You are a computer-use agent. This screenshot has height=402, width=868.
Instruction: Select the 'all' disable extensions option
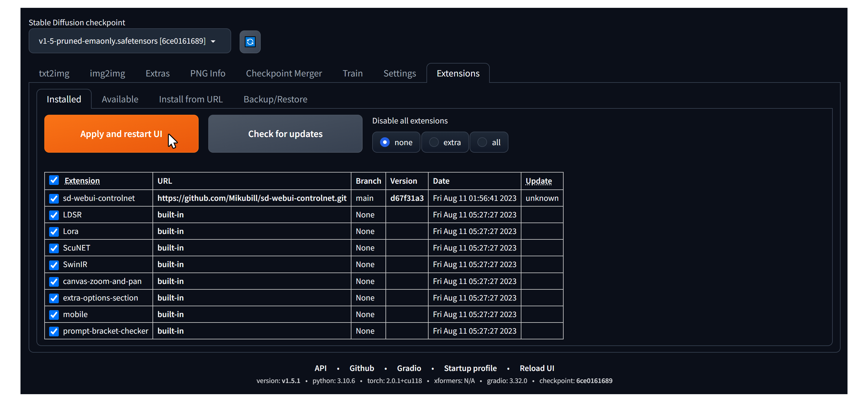pyautogui.click(x=489, y=142)
